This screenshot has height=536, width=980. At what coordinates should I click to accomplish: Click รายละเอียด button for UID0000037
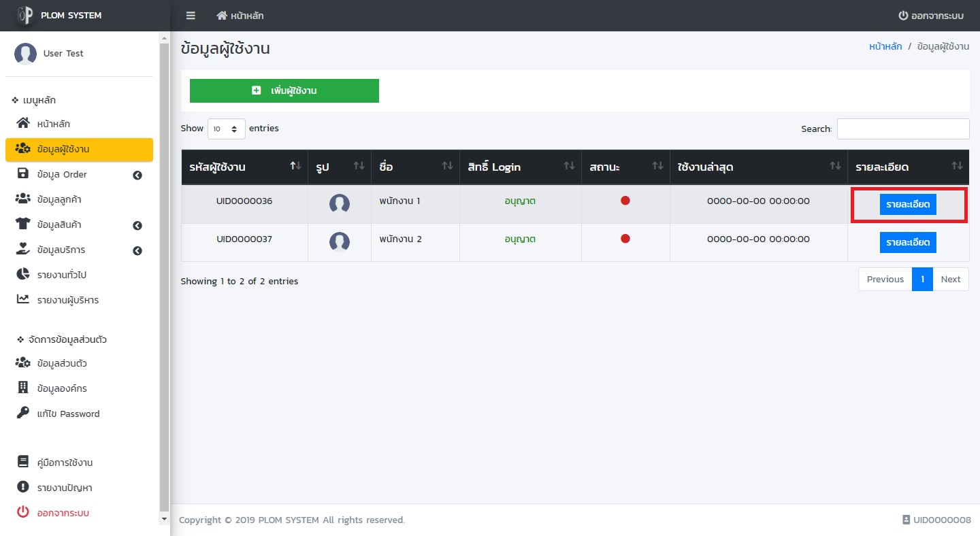click(x=907, y=242)
